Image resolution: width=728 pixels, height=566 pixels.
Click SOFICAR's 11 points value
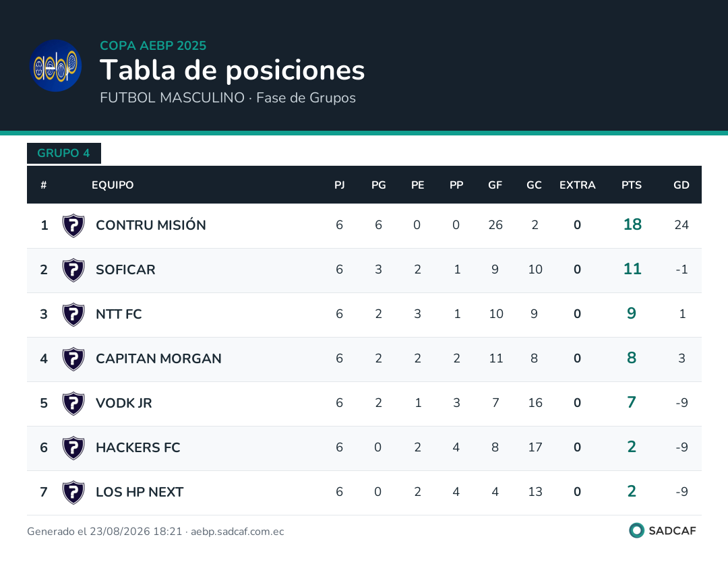point(632,269)
